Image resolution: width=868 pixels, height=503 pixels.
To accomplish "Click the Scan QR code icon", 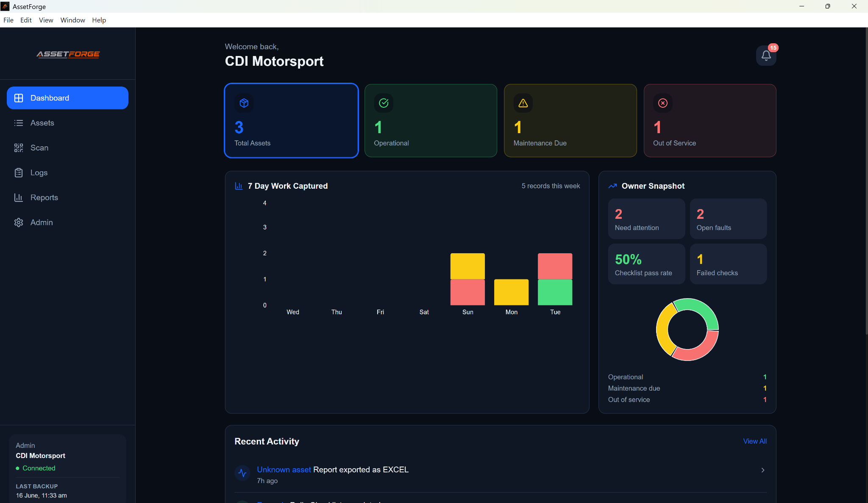I will click(19, 148).
